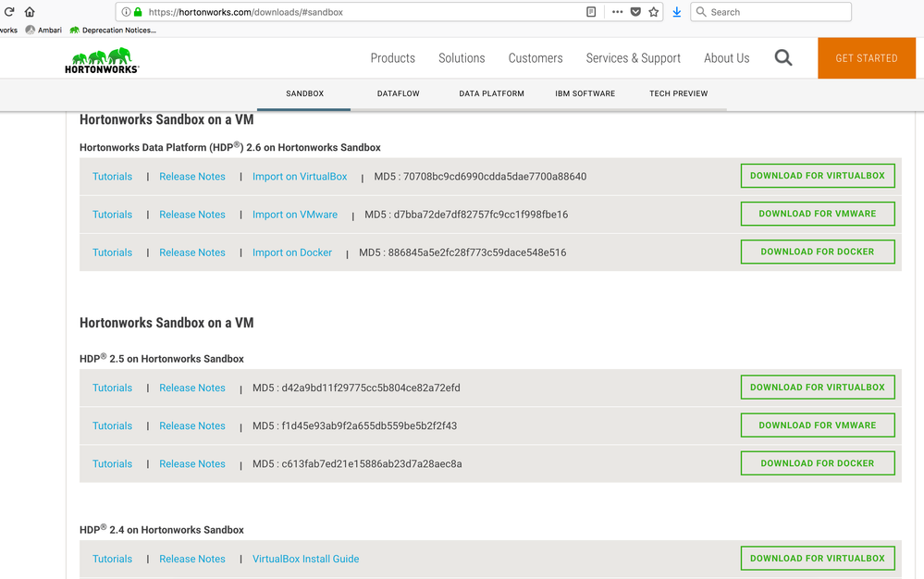
Task: Click the Hortonworks elephant logo
Action: coord(102,60)
